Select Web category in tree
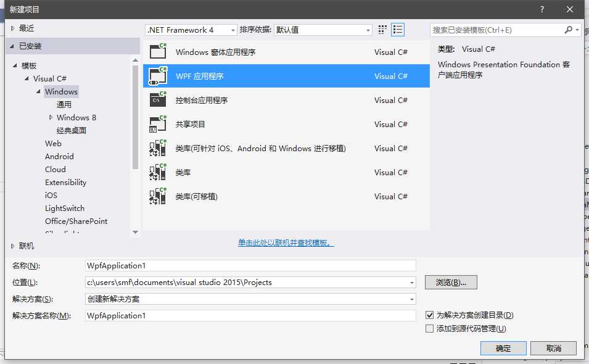The image size is (589, 364). tap(53, 144)
